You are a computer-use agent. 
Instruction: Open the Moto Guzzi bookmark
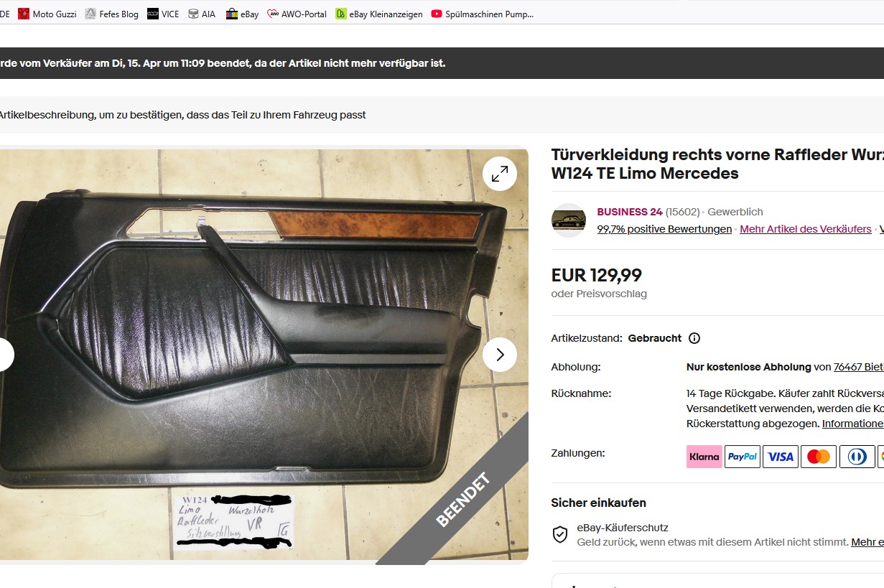click(x=47, y=14)
